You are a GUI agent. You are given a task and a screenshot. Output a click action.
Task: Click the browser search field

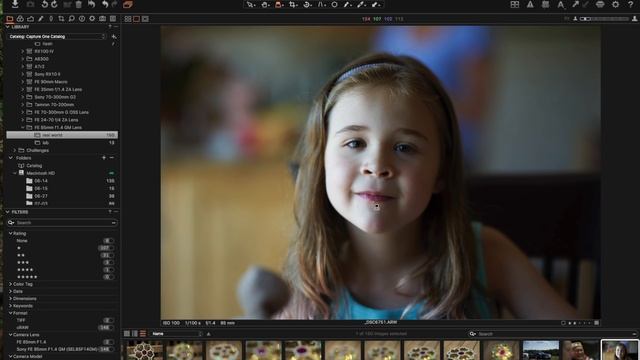(x=553, y=334)
